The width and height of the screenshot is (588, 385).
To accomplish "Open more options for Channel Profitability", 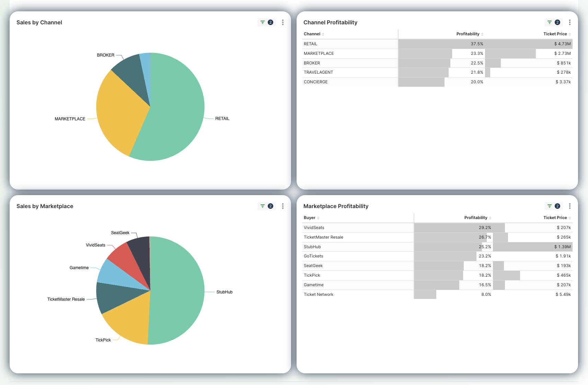I will tap(569, 22).
